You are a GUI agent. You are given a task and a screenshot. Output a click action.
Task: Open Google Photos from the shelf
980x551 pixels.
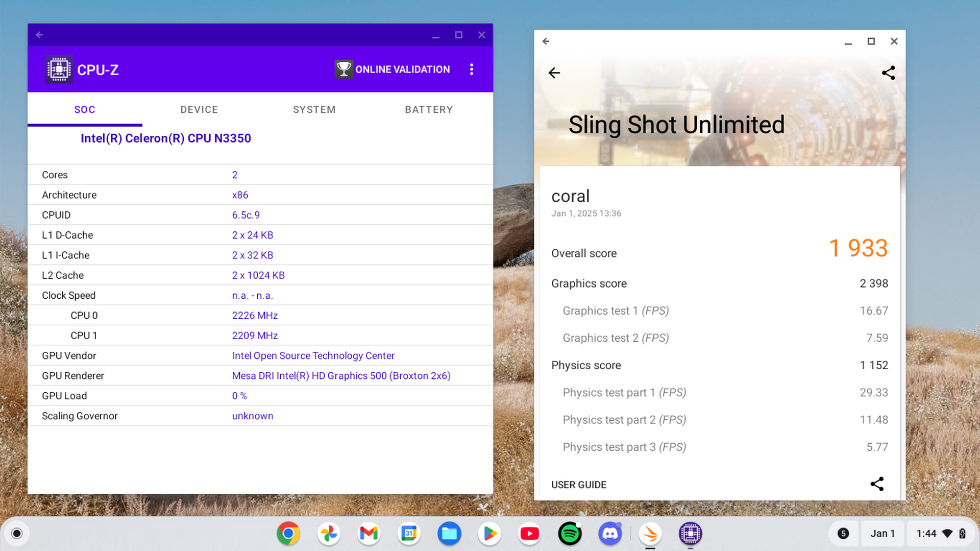click(x=329, y=534)
